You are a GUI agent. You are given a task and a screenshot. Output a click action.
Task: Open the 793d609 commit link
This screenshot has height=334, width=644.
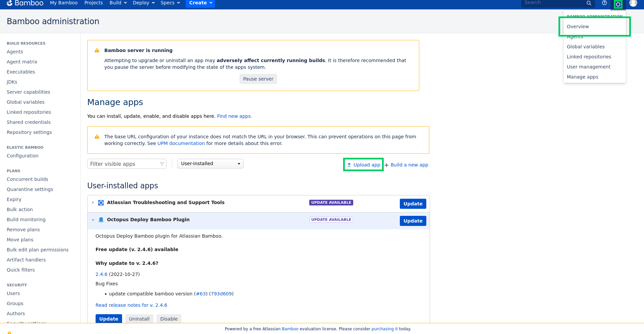tap(221, 294)
